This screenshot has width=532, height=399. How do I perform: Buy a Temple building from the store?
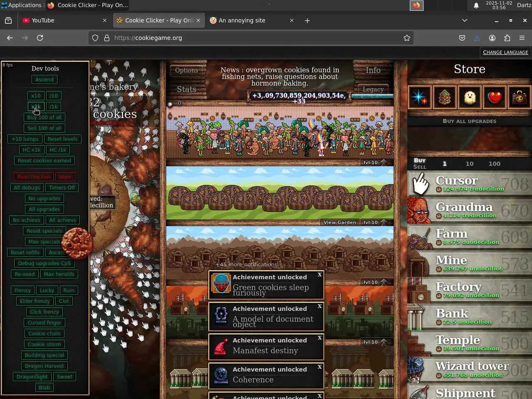470,343
